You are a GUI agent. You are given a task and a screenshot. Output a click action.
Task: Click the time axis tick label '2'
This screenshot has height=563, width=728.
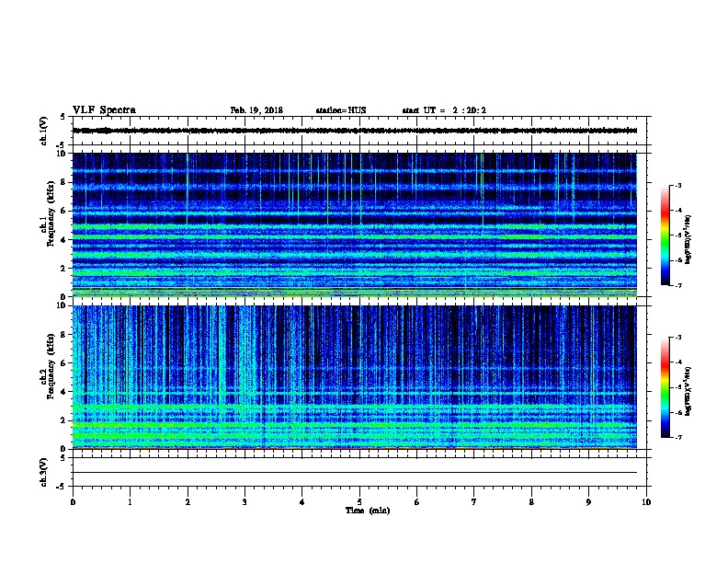[x=188, y=502]
